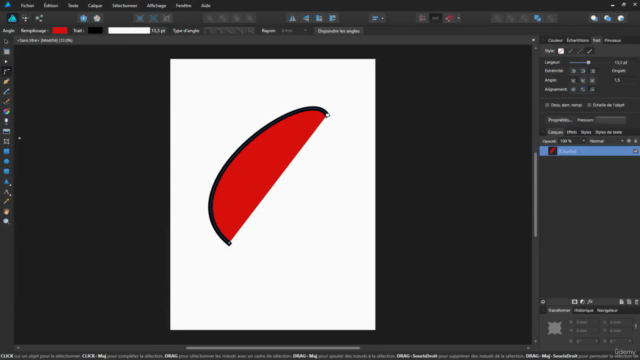Switch to the Couleur tab

pos(555,40)
